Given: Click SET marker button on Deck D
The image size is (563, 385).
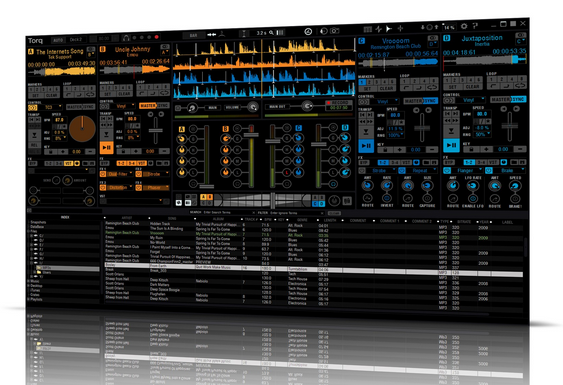Looking at the screenshot, I should 452,87.
